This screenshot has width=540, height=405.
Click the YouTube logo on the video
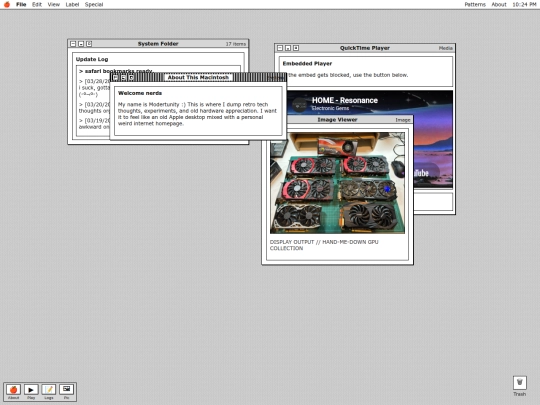point(421,173)
